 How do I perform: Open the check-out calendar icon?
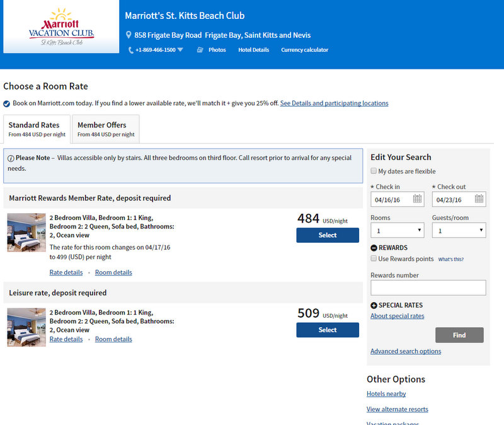tap(479, 199)
